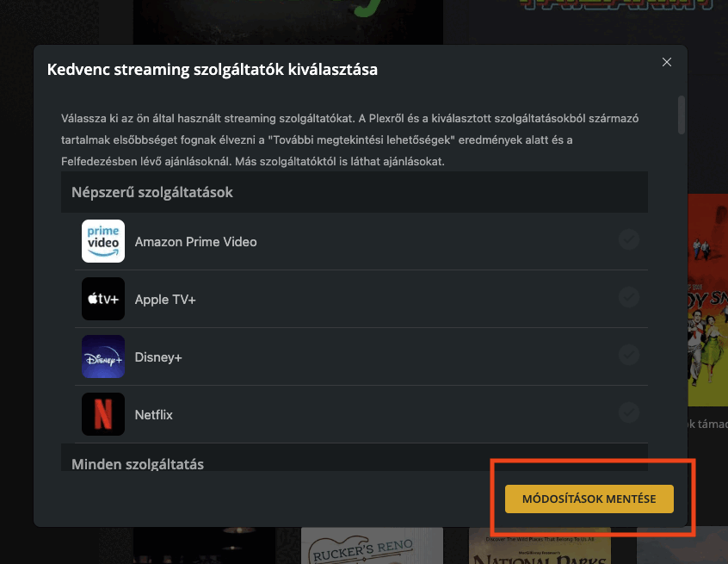Check the Netflix checkmark

pyautogui.click(x=629, y=412)
